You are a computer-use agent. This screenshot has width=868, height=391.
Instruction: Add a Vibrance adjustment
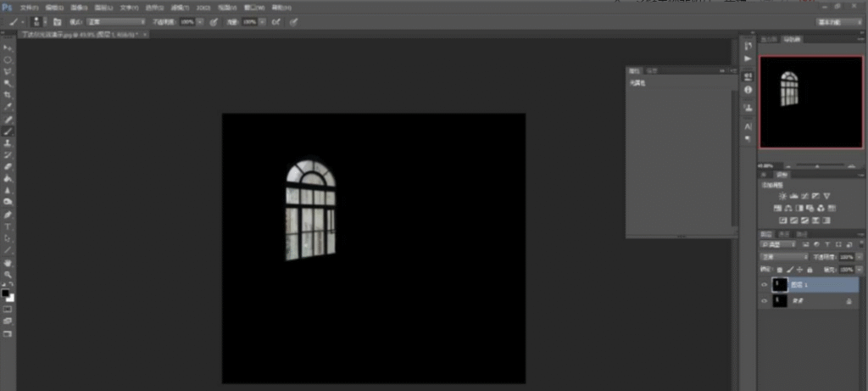click(826, 196)
